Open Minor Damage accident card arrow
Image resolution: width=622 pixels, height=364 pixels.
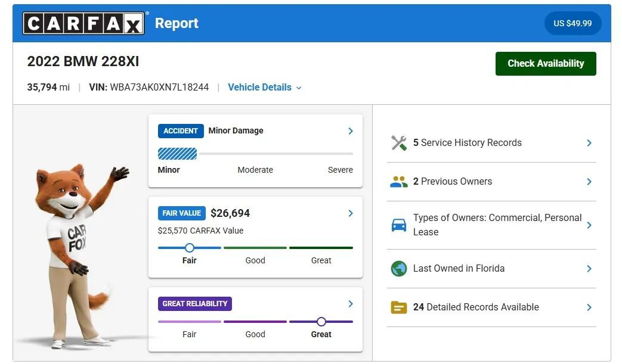[x=351, y=131]
